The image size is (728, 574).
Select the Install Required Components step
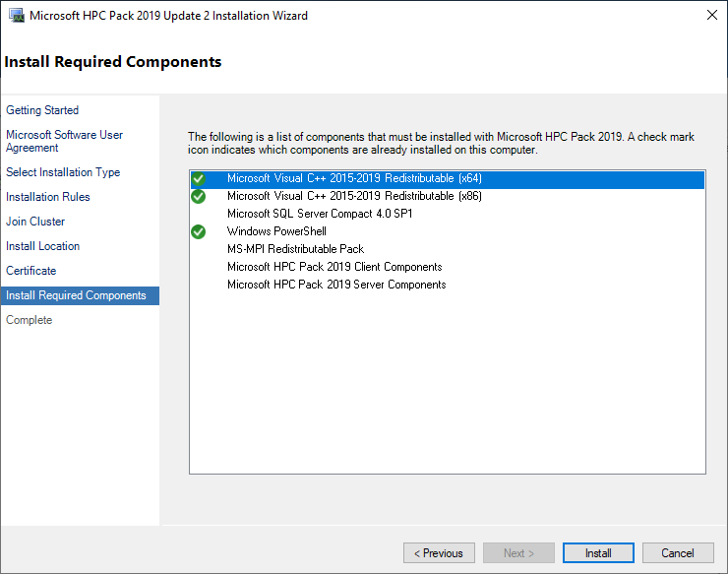tap(80, 295)
